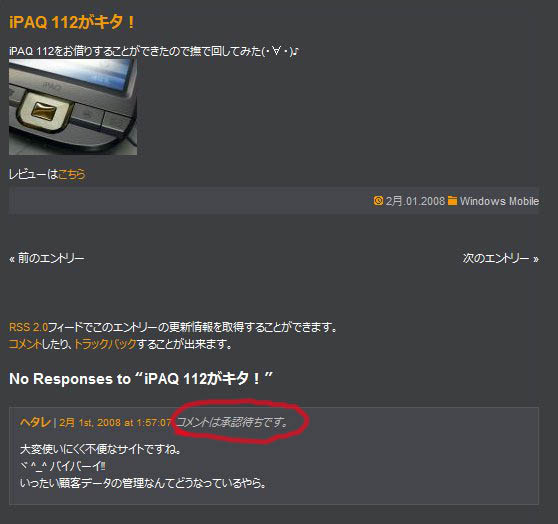
Task: Click the orange folder category icon
Action: coord(452,200)
